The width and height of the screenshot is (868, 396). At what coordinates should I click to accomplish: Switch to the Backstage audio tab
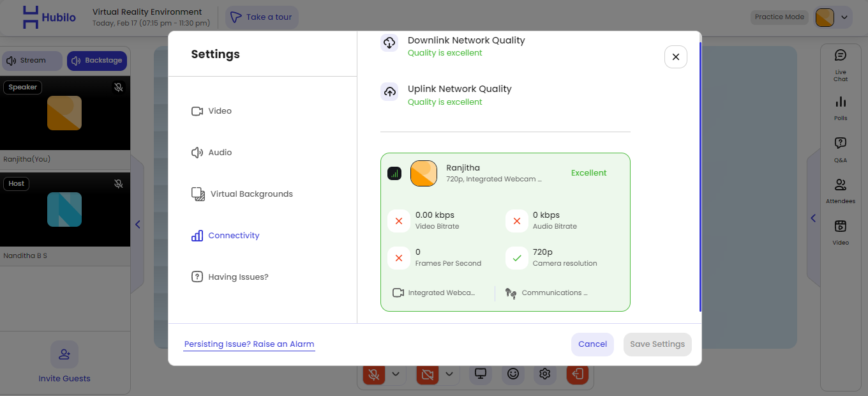click(x=97, y=61)
